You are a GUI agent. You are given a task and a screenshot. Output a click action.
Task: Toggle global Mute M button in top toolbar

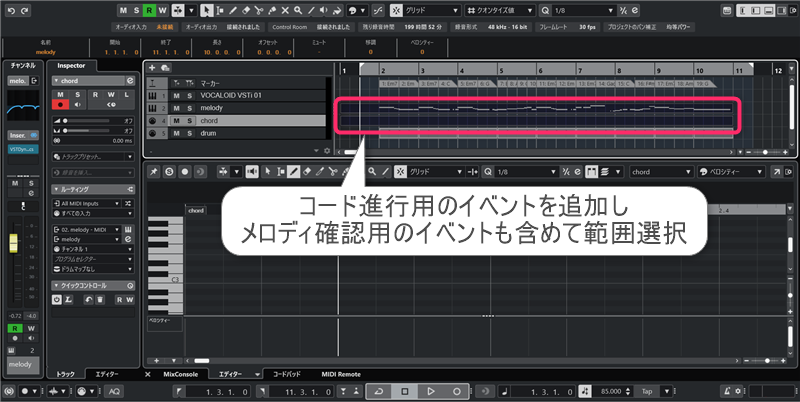(123, 10)
